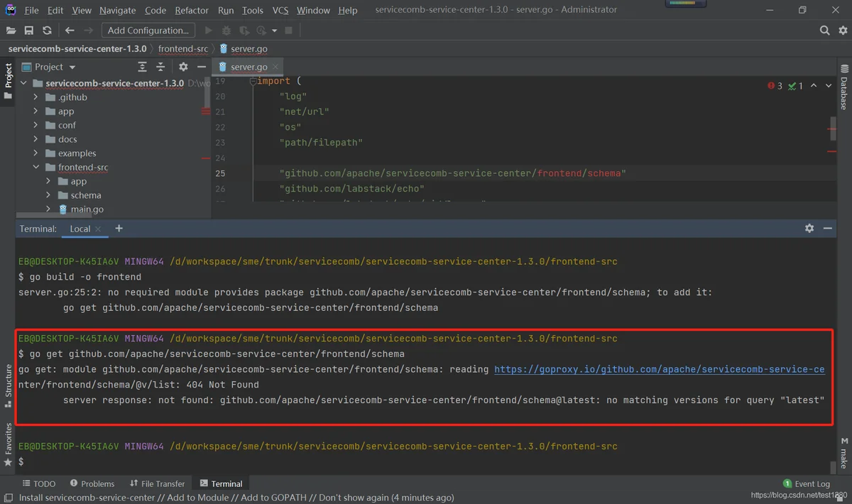
Task: Expand the .github folder
Action: (35, 97)
